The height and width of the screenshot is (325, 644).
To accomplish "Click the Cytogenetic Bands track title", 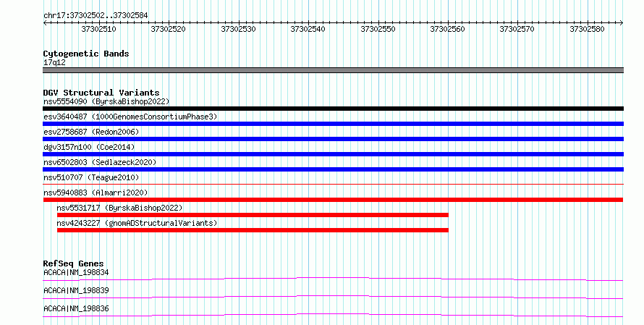I will [x=86, y=54].
